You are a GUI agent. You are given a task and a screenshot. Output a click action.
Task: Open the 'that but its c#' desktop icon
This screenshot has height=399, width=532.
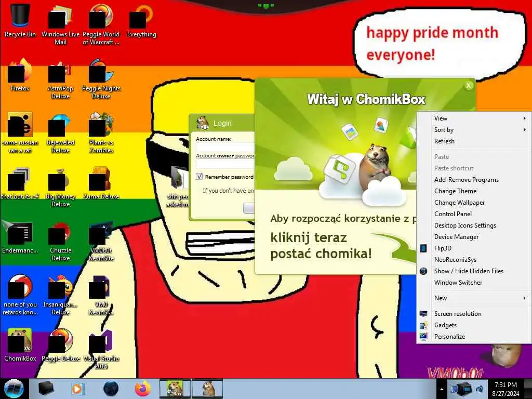click(x=20, y=183)
